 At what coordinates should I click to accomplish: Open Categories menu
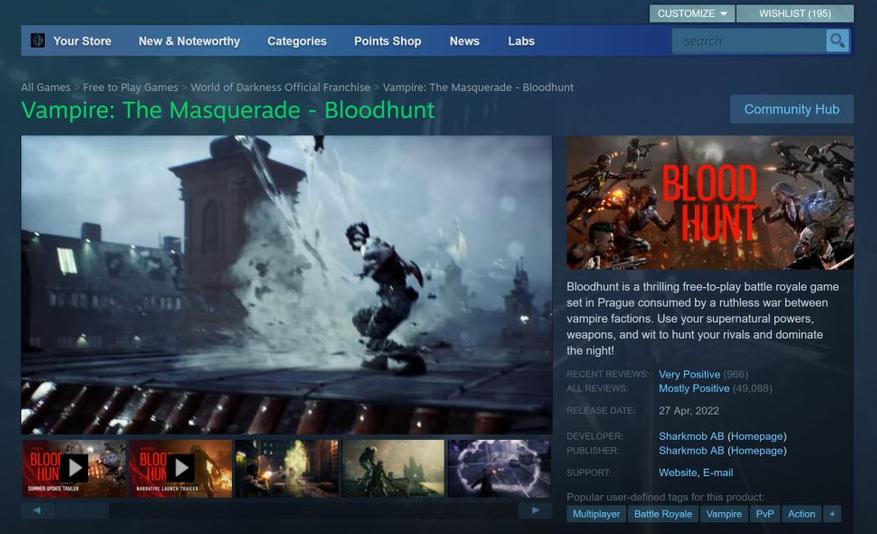(297, 41)
